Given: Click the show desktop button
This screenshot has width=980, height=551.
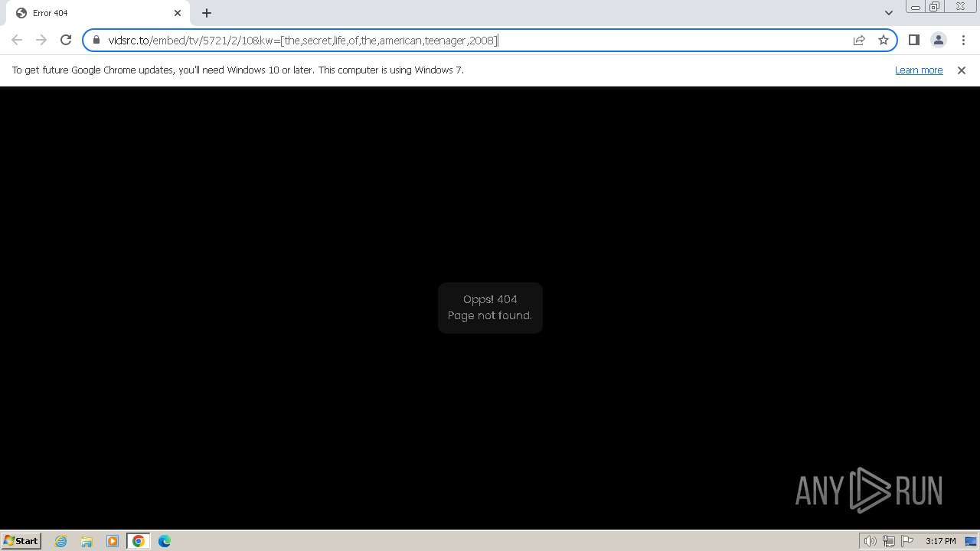Looking at the screenshot, I should [x=971, y=541].
